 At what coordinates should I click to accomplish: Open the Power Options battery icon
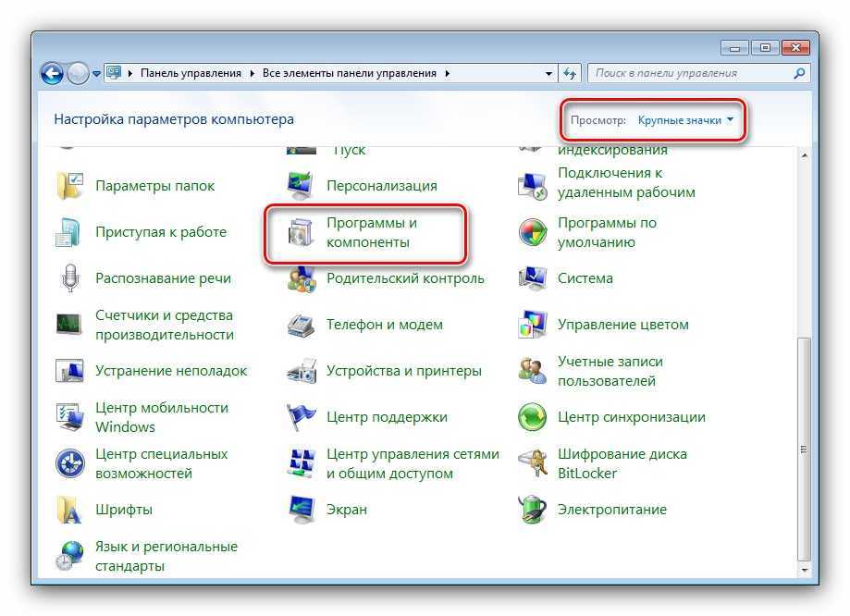533,510
